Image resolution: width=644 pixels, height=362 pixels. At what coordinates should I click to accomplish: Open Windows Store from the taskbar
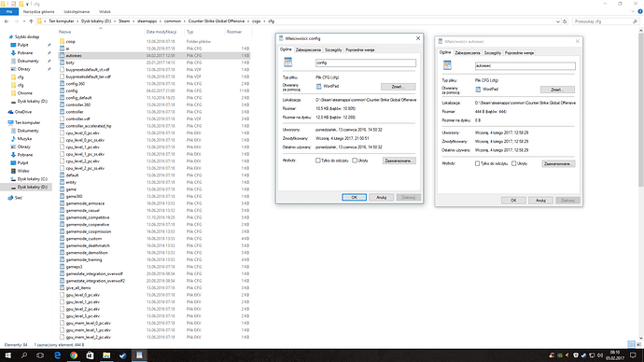tap(90, 355)
